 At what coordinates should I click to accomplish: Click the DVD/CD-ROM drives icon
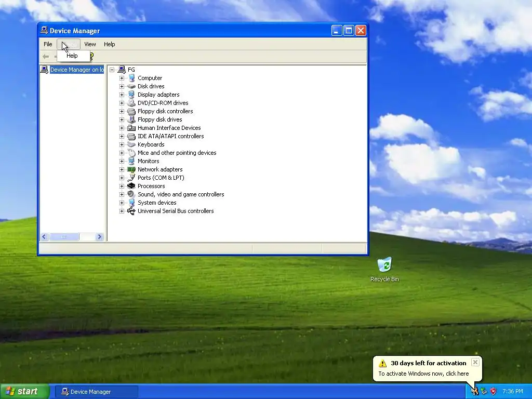click(131, 103)
